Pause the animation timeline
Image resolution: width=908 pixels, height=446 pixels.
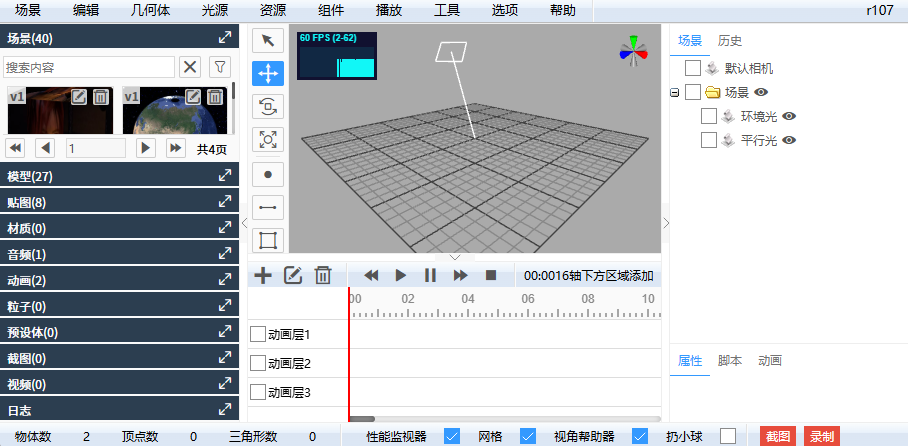tap(430, 275)
